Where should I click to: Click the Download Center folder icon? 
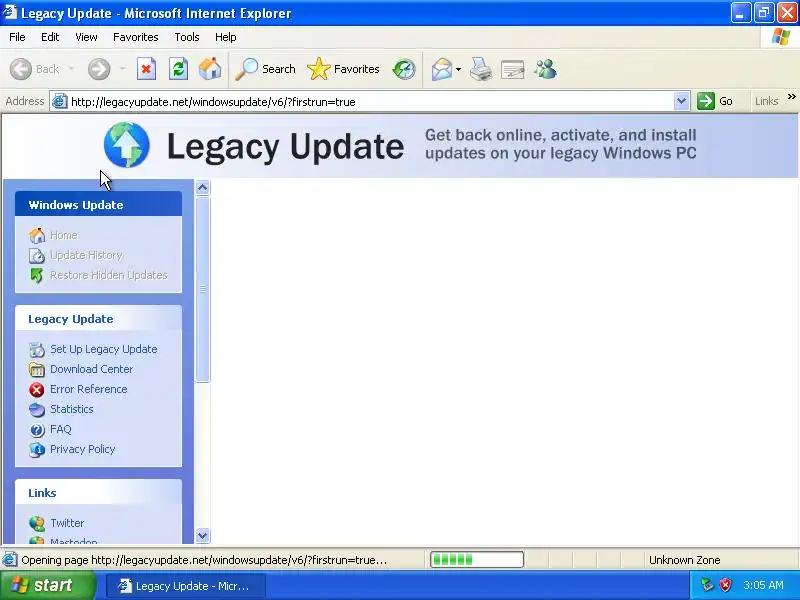click(x=37, y=369)
